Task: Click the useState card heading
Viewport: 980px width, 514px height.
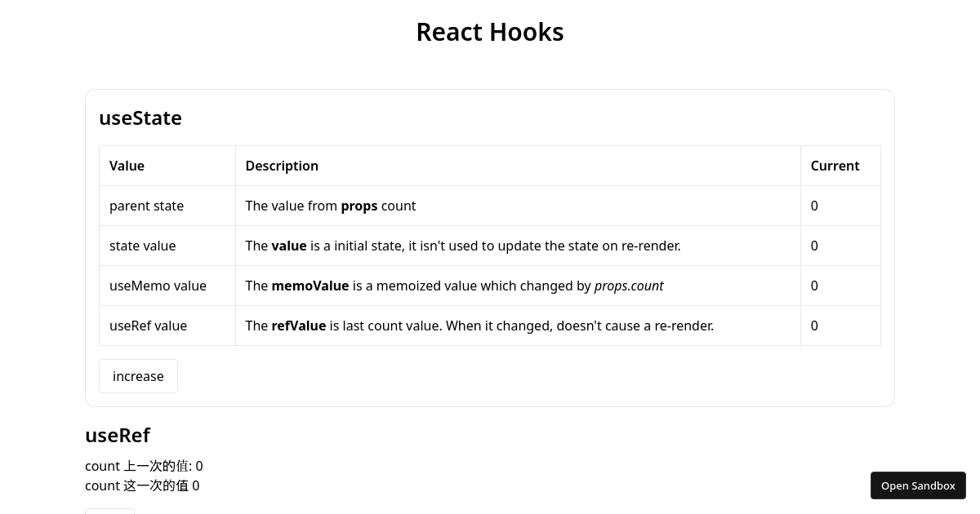Action: (x=140, y=118)
